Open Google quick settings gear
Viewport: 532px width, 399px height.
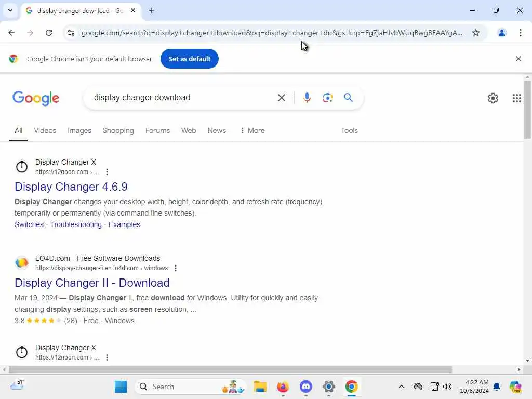493,98
